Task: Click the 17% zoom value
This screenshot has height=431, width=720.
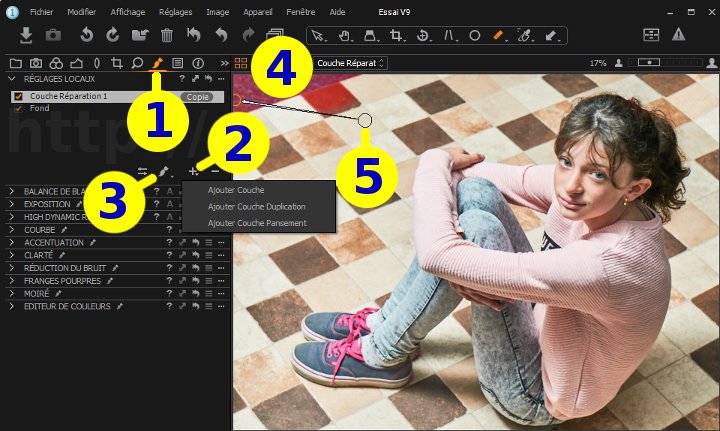Action: tap(598, 63)
